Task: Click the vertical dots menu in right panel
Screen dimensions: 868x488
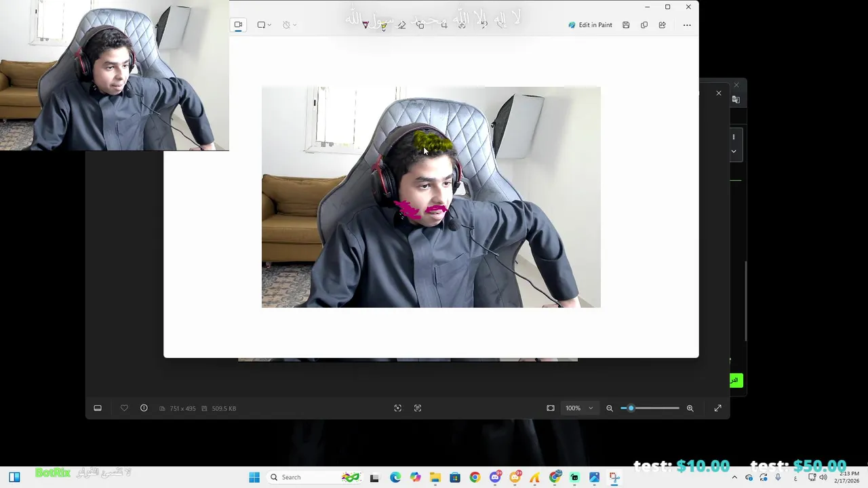Action: point(734,137)
